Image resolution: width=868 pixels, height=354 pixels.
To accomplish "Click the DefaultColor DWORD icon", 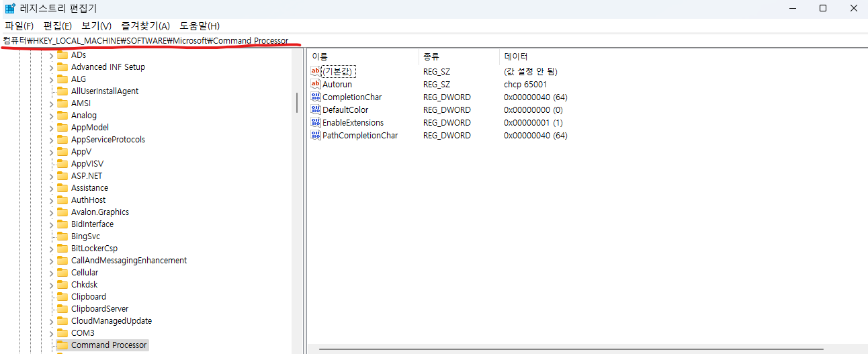I will 316,109.
